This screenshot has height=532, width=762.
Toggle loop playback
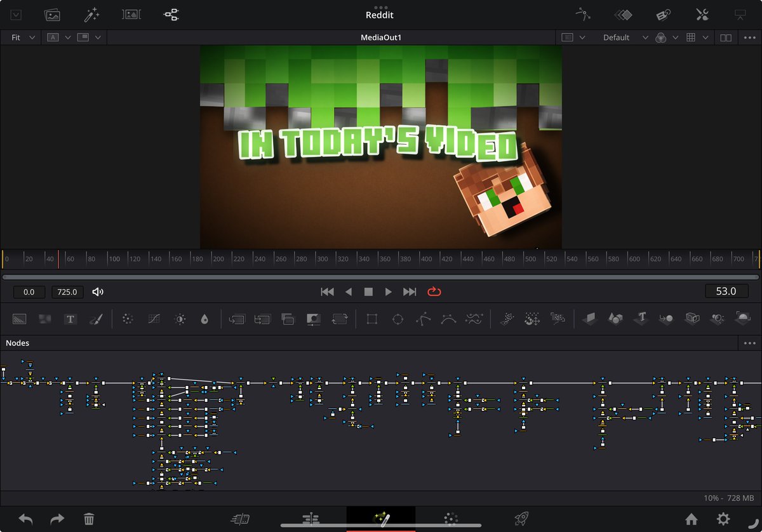(434, 292)
